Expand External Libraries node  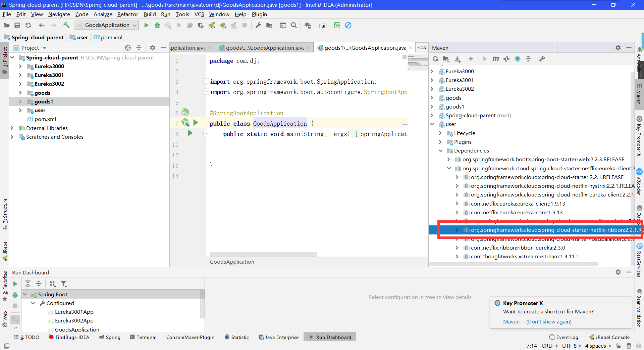12,128
